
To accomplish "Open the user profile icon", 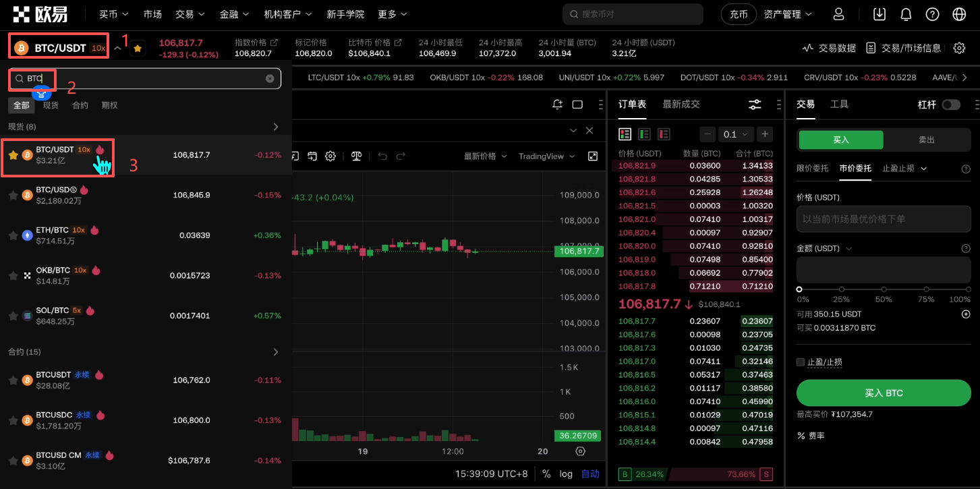I will click(838, 14).
